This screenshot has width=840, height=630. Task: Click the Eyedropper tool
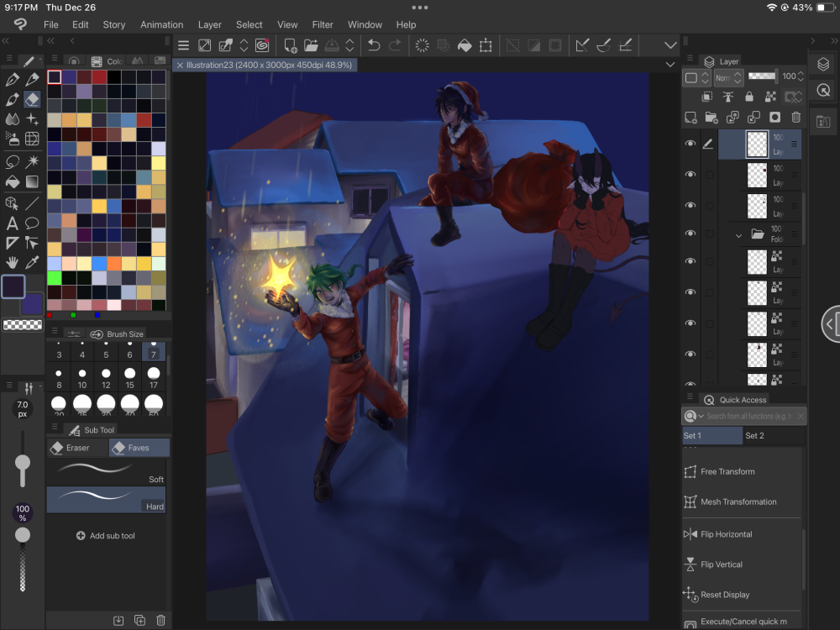tap(32, 263)
